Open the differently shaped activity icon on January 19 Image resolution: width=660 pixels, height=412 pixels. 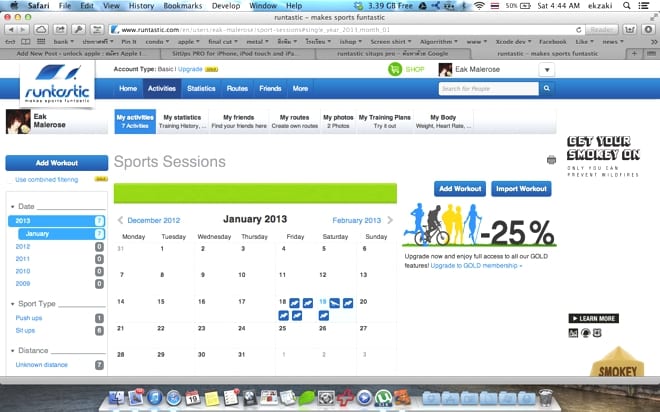click(335, 303)
